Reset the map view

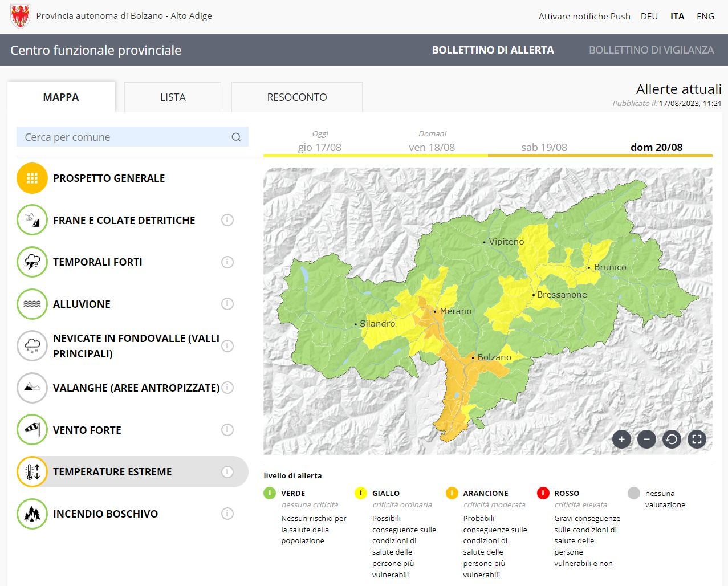(672, 439)
